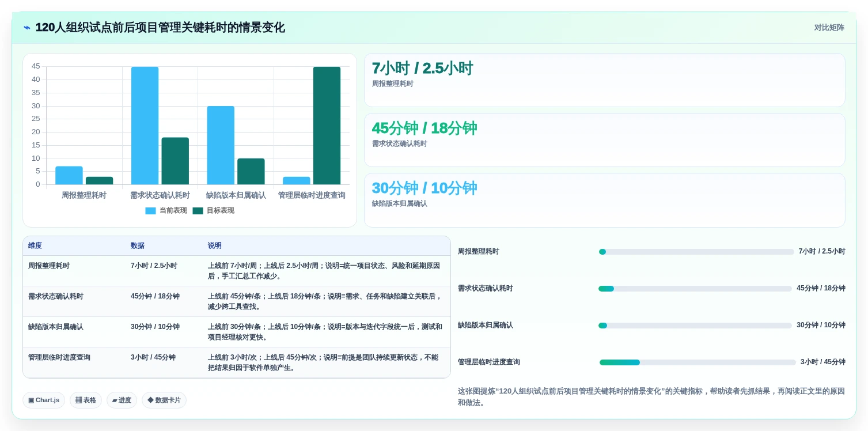
Task: Click the 进度 chip
Action: (122, 400)
